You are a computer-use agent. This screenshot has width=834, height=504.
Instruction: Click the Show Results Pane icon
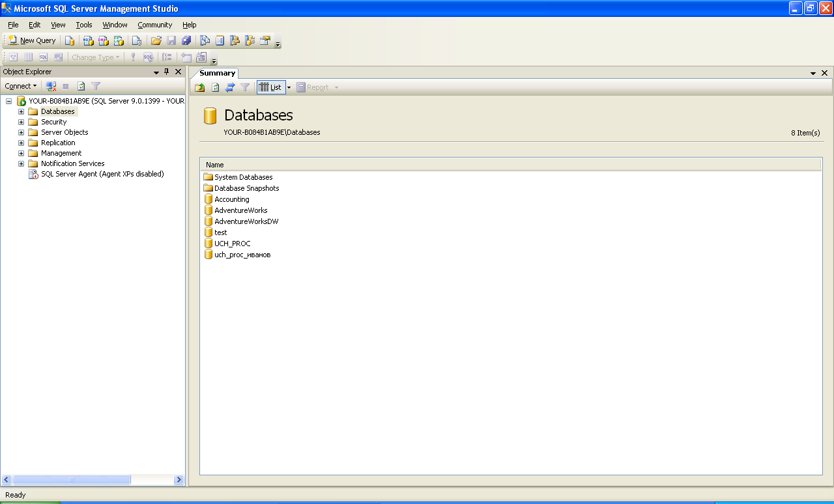[59, 57]
